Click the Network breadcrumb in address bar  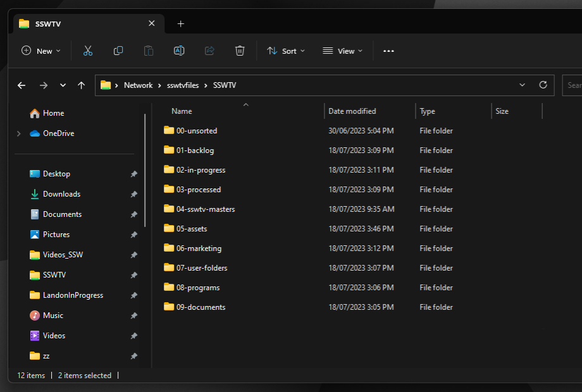[x=138, y=85]
